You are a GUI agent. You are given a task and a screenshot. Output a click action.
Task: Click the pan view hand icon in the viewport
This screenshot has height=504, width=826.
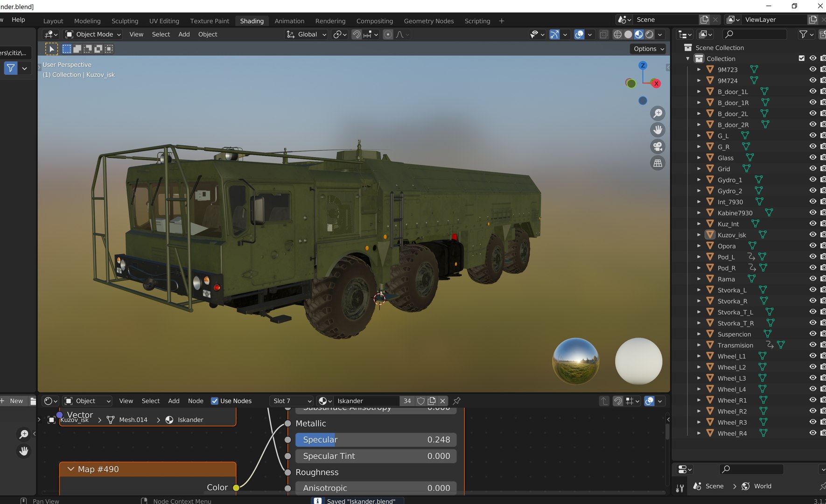click(658, 130)
